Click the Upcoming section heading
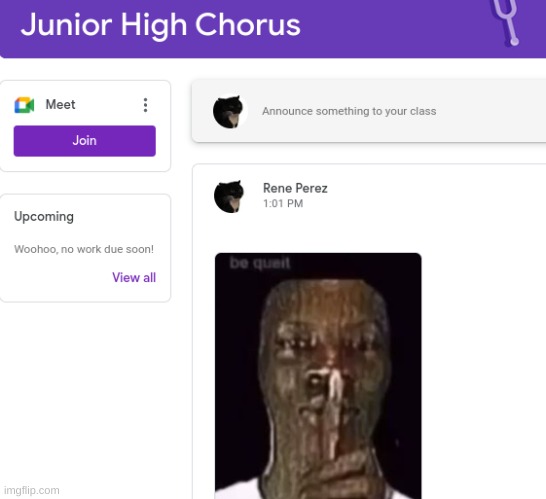Screen dimensions: 546x499 click(44, 217)
